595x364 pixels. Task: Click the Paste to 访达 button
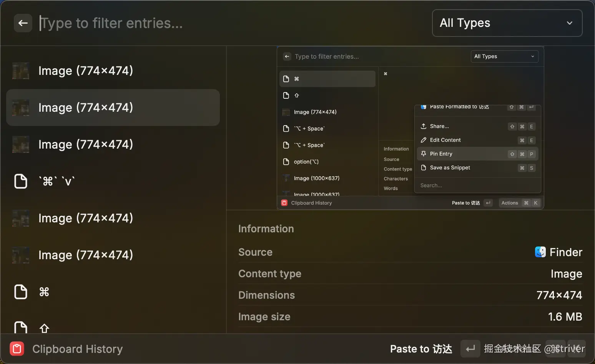pos(421,349)
